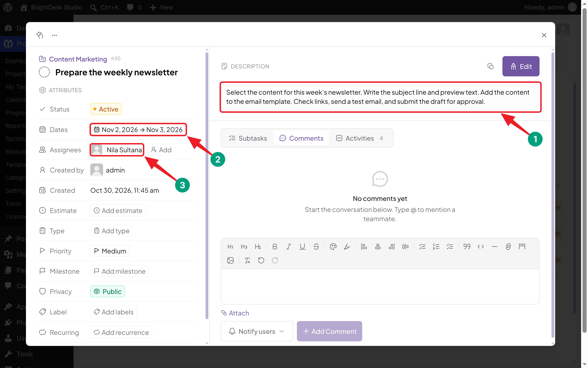Image resolution: width=588 pixels, height=368 pixels.
Task: Align text left in editor
Action: point(364,247)
